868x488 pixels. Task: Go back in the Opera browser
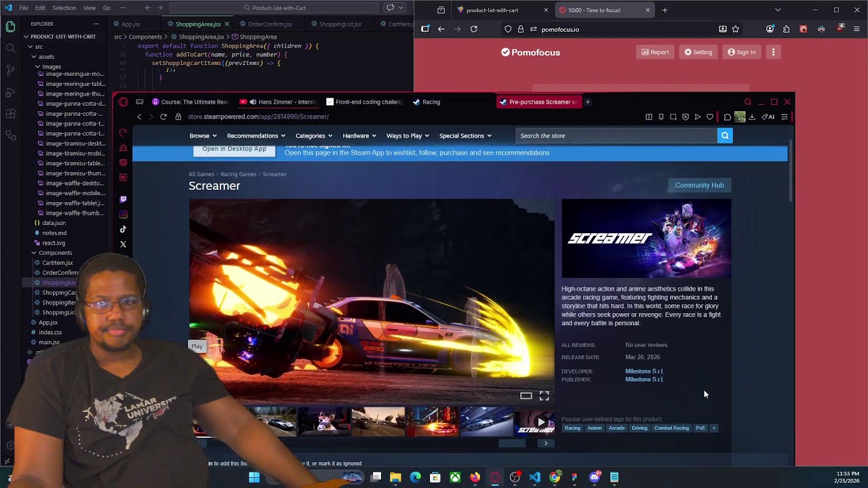pyautogui.click(x=139, y=117)
